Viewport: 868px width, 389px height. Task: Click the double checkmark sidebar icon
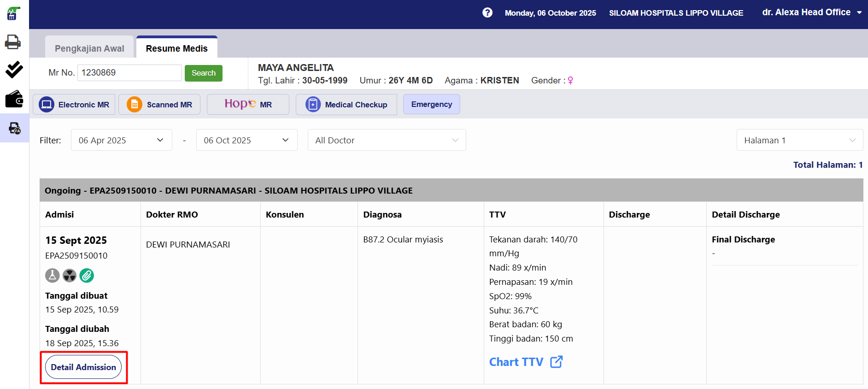(x=14, y=70)
